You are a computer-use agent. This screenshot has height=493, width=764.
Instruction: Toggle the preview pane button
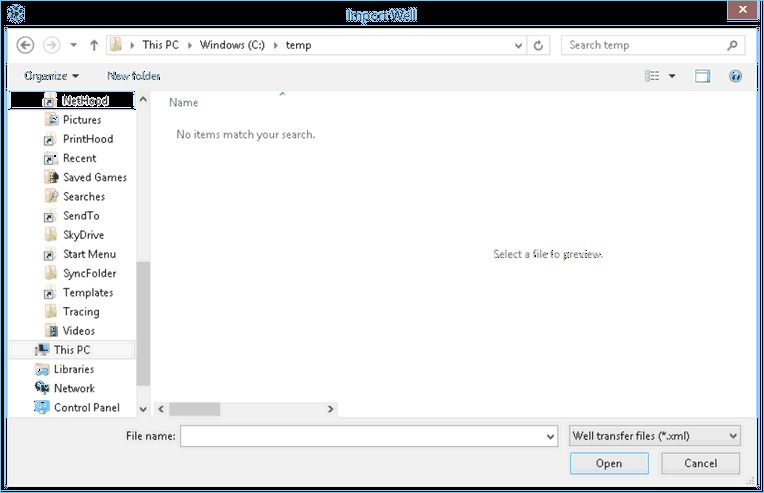pyautogui.click(x=702, y=76)
